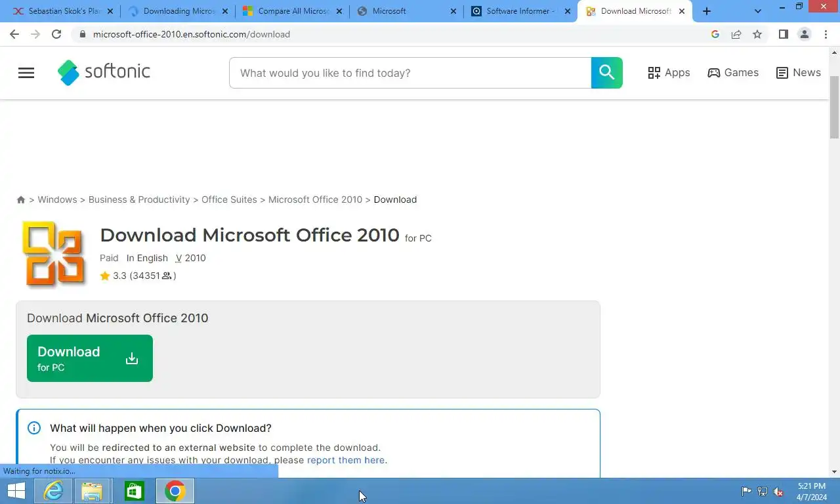Close the Software Informer tab
Image resolution: width=840 pixels, height=504 pixels.
pos(568,11)
